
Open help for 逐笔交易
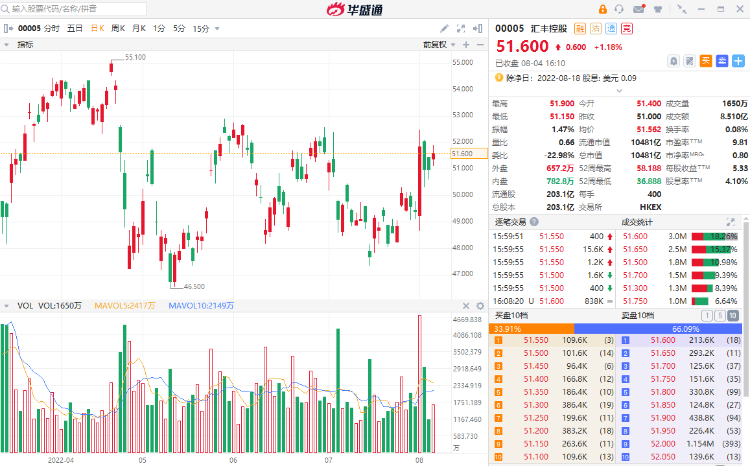tap(534, 222)
